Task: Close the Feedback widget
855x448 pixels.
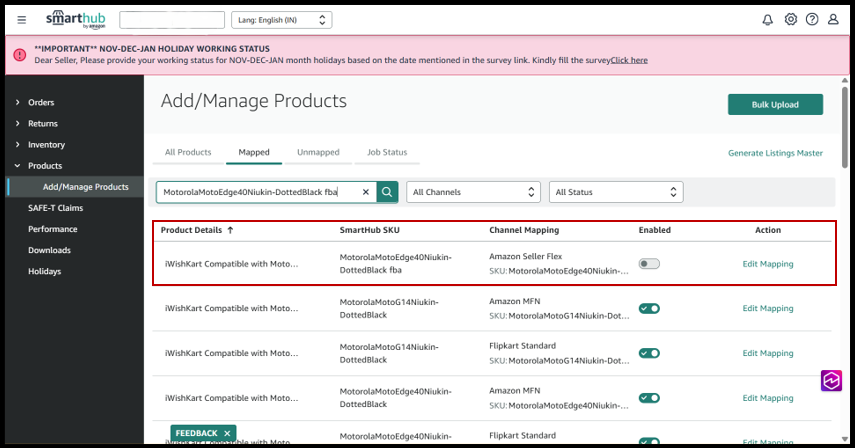Action: [x=227, y=433]
